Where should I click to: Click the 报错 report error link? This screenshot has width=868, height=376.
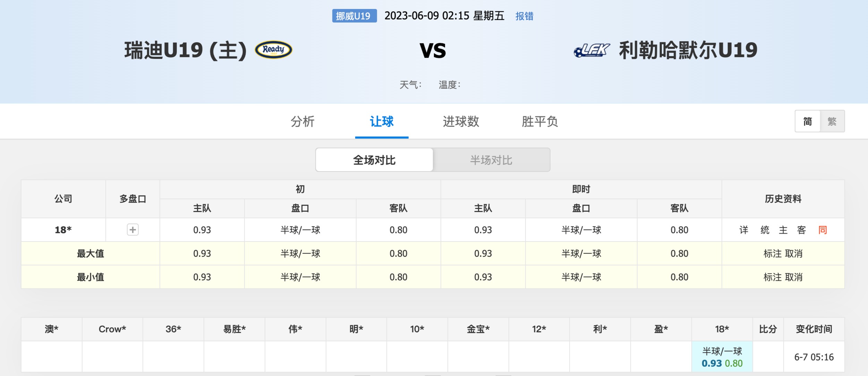(524, 16)
